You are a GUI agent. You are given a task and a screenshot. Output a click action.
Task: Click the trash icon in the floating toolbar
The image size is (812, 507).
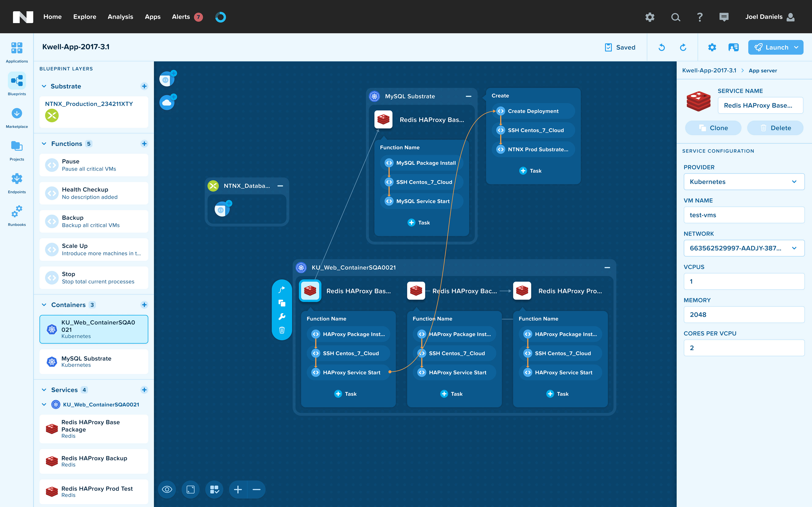282,330
